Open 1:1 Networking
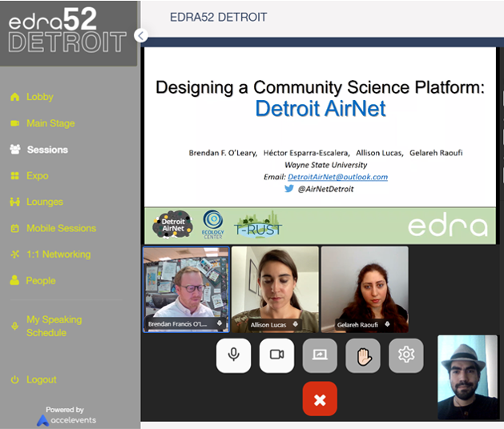 pos(58,255)
